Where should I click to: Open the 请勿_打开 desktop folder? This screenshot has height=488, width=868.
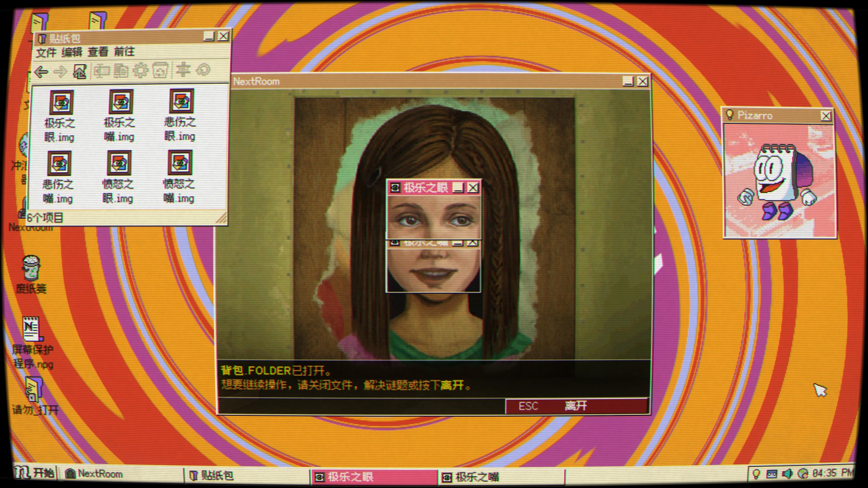35,396
